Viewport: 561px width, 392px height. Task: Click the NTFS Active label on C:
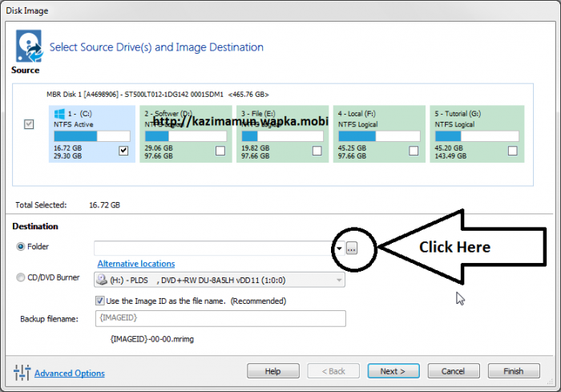click(x=74, y=124)
